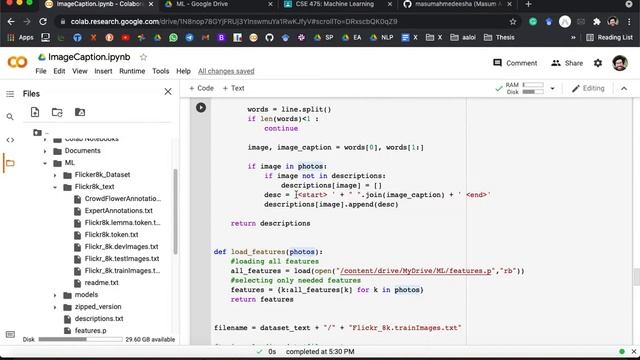The height and width of the screenshot is (360, 640).
Task: Select features.p file
Action: pyautogui.click(x=90, y=330)
